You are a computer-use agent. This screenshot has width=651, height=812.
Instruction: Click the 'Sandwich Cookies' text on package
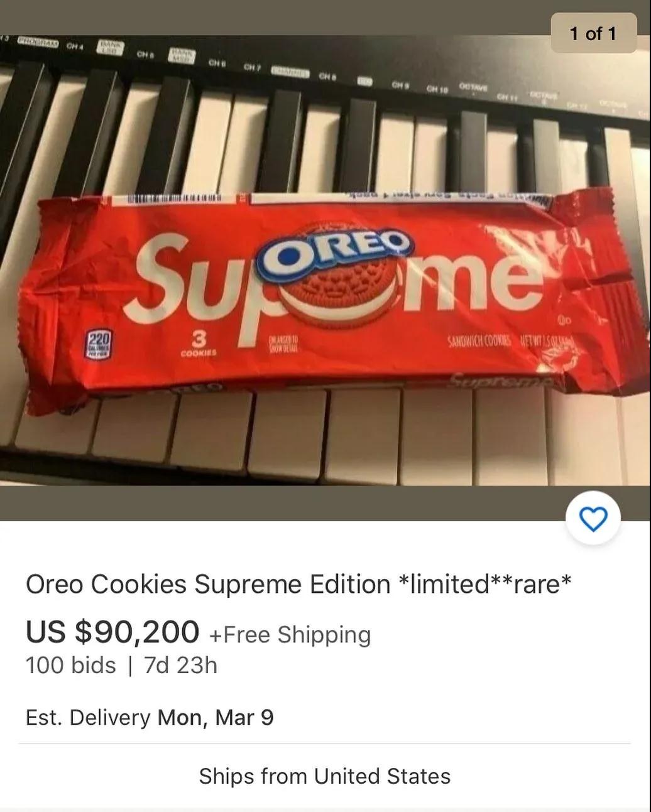coord(481,342)
